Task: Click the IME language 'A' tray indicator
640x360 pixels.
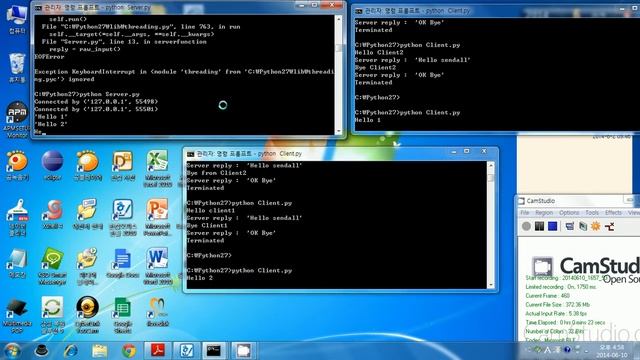Action: pos(547,350)
